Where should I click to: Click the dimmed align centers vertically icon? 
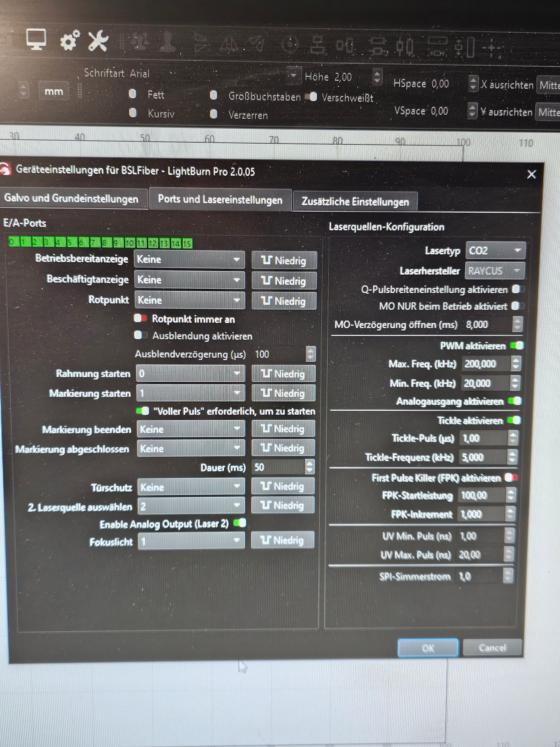pyautogui.click(x=346, y=46)
